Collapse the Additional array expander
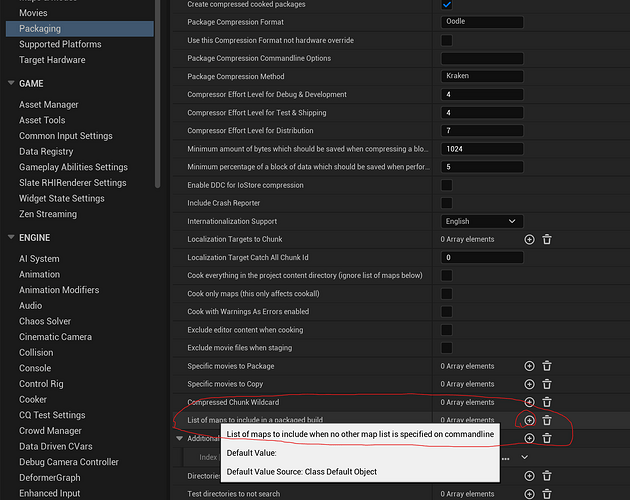 (180, 438)
